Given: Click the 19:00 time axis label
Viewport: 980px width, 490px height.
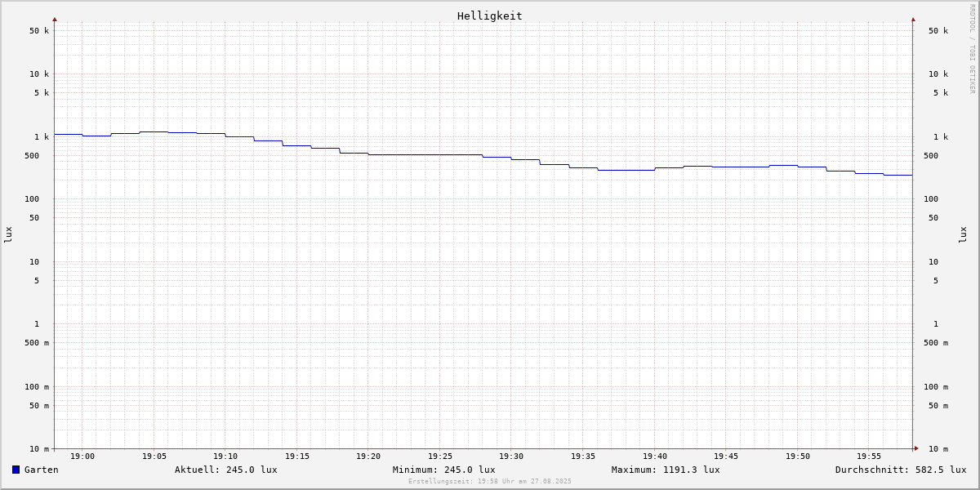Looking at the screenshot, I should click(x=82, y=457).
